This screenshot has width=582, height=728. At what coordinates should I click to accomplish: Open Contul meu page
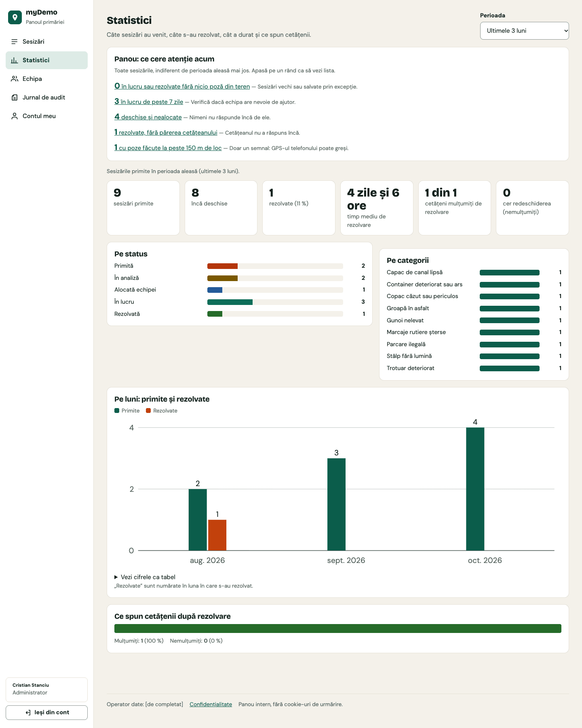46,116
